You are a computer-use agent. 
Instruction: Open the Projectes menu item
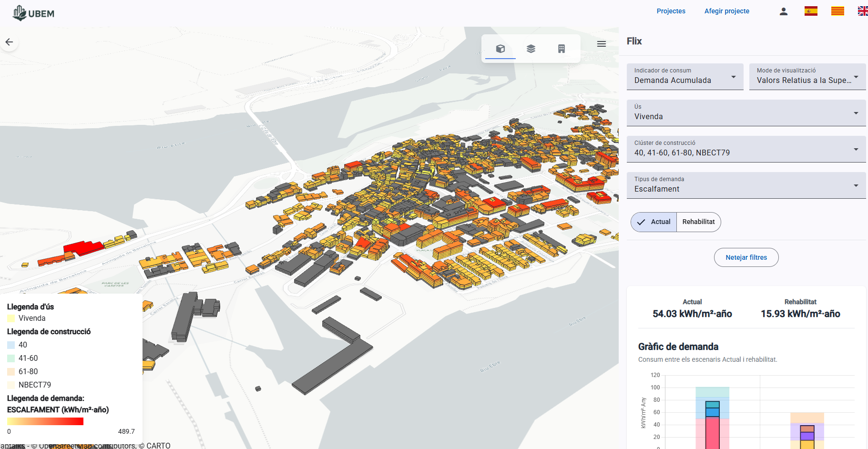(671, 11)
